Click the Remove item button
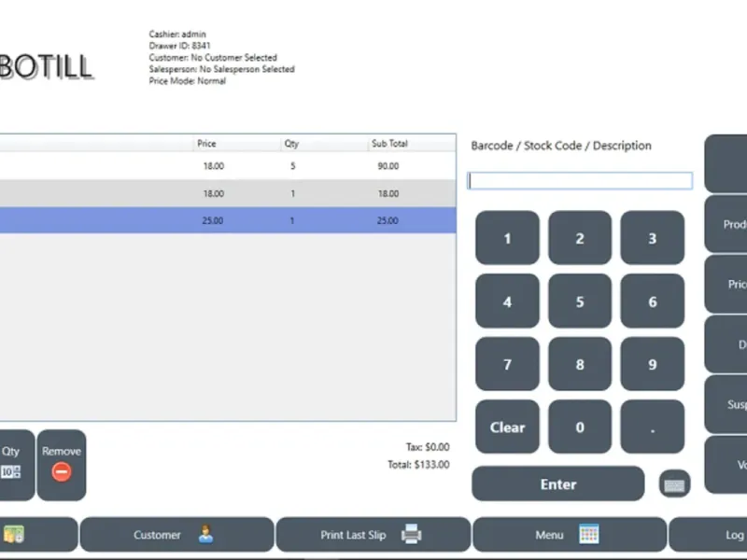Viewport: 747px width, 560px height. [62, 465]
